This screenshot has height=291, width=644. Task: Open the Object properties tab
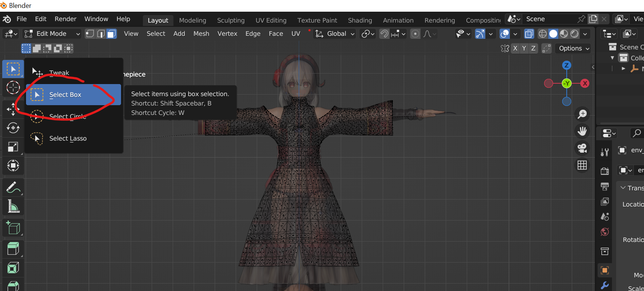(605, 270)
